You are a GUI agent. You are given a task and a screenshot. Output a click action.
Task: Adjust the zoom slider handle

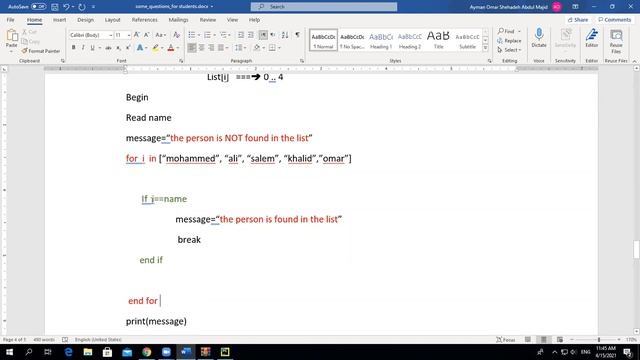[599, 340]
